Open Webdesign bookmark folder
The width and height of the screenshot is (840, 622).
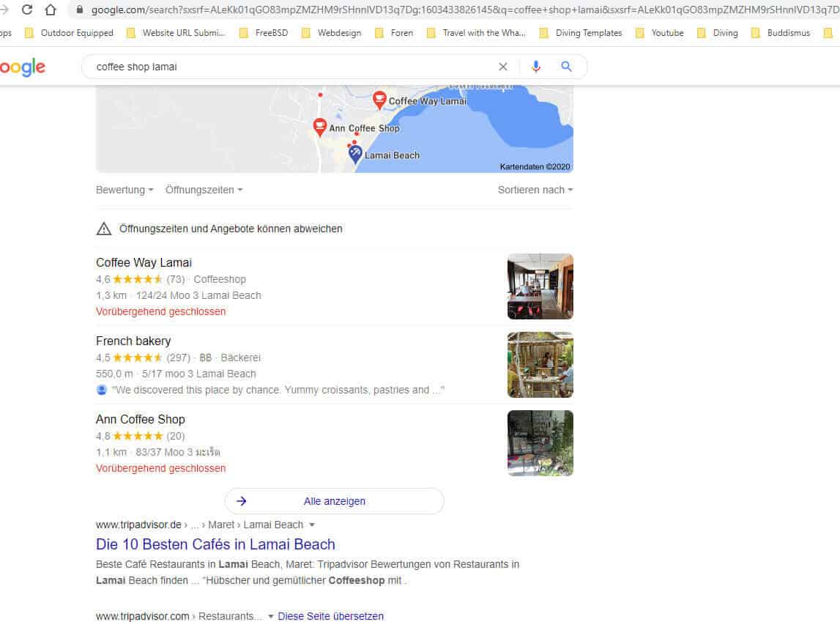[331, 33]
